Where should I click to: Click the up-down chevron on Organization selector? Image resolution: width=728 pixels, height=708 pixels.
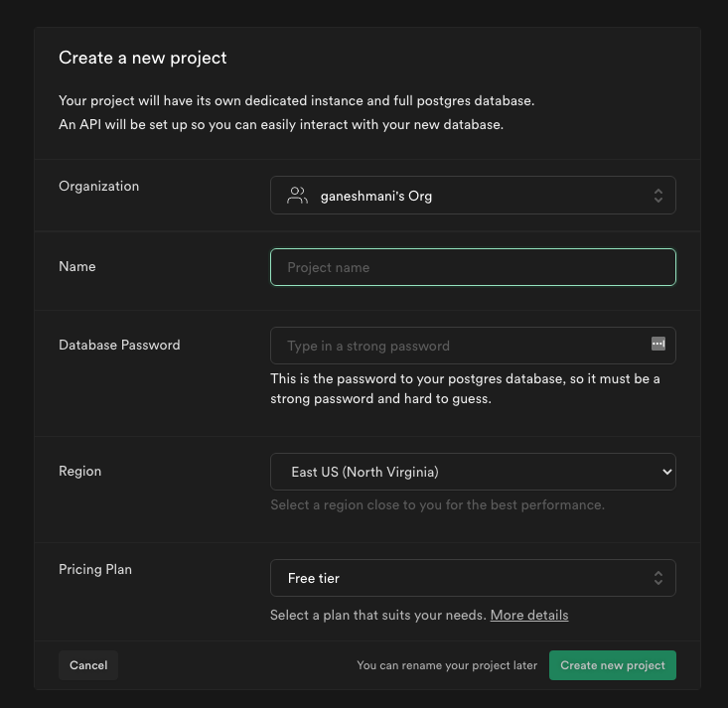pyautogui.click(x=657, y=196)
